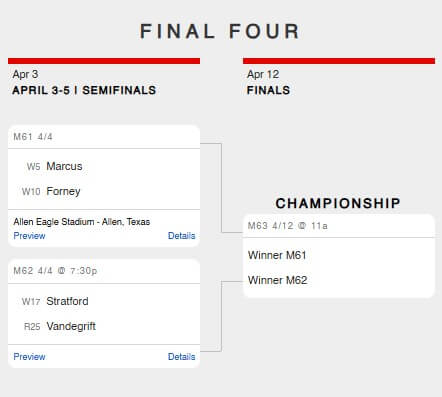
Task: Open Preview link for Marcus vs Forney match
Action: 29,236
